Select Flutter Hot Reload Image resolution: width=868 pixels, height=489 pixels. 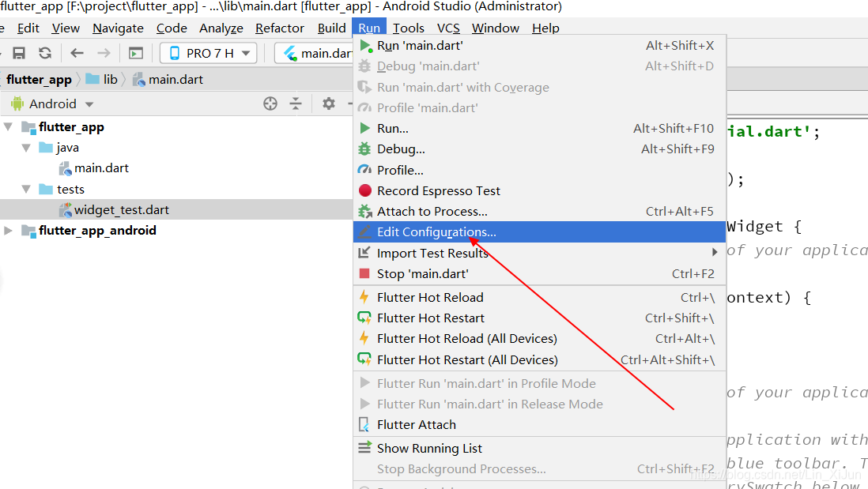[x=540, y=298]
